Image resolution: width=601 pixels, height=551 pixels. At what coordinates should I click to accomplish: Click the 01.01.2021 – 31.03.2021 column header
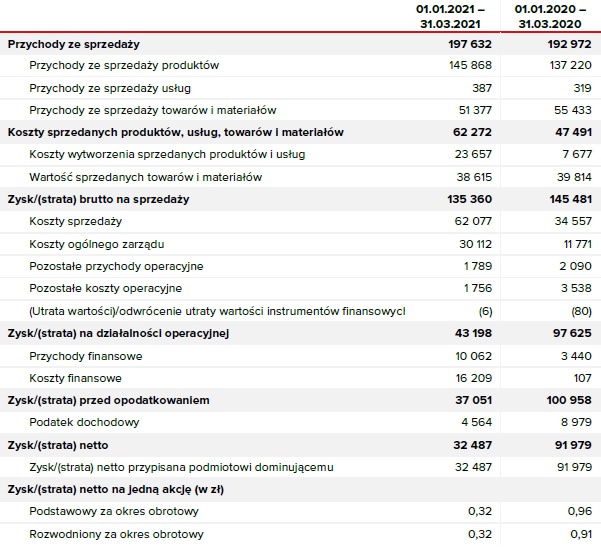pyautogui.click(x=449, y=16)
